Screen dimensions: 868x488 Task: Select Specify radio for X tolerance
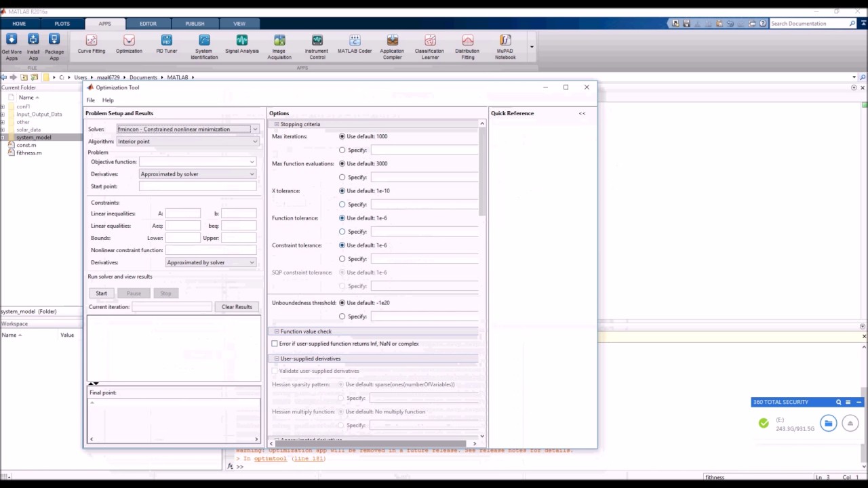(x=342, y=204)
